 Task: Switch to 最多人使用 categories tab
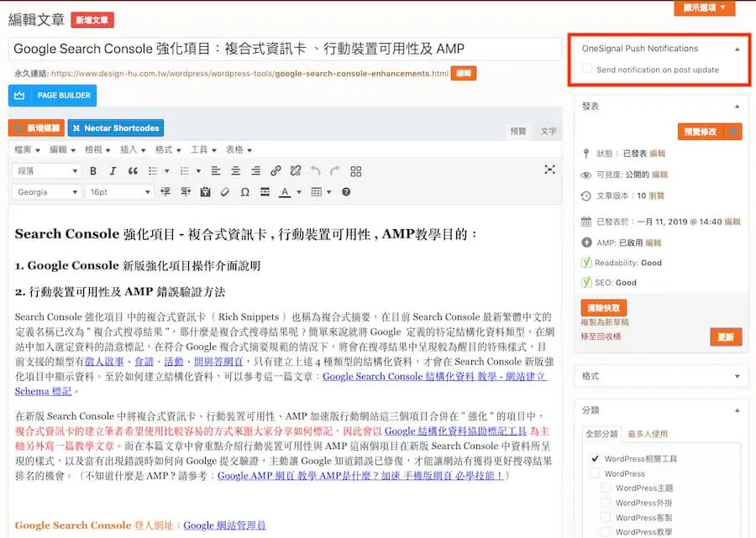(648, 433)
